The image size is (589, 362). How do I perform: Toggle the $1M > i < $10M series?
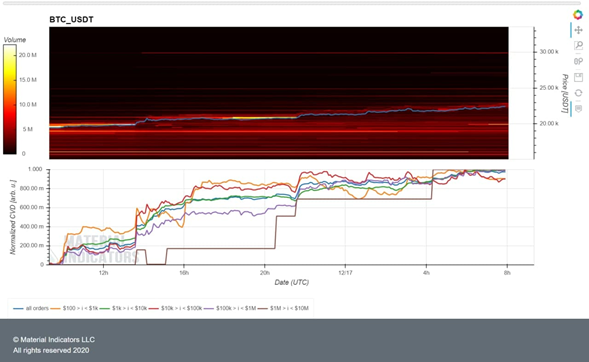[x=283, y=308]
